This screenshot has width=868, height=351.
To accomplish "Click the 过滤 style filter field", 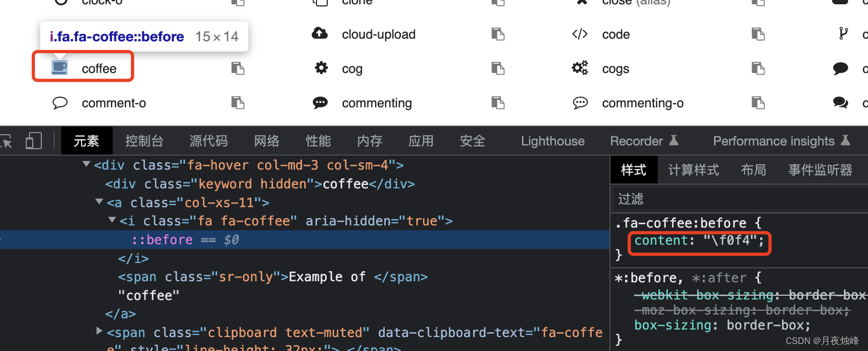I will click(x=631, y=199).
